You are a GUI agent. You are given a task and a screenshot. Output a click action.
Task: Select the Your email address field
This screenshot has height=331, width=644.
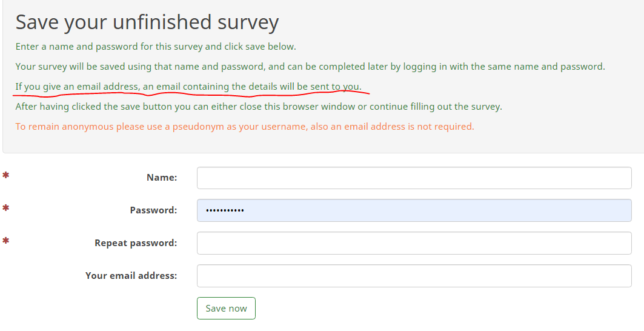(x=414, y=276)
